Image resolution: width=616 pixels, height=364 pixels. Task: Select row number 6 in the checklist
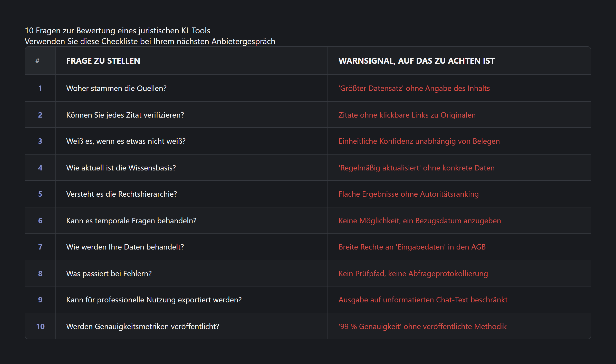click(40, 221)
